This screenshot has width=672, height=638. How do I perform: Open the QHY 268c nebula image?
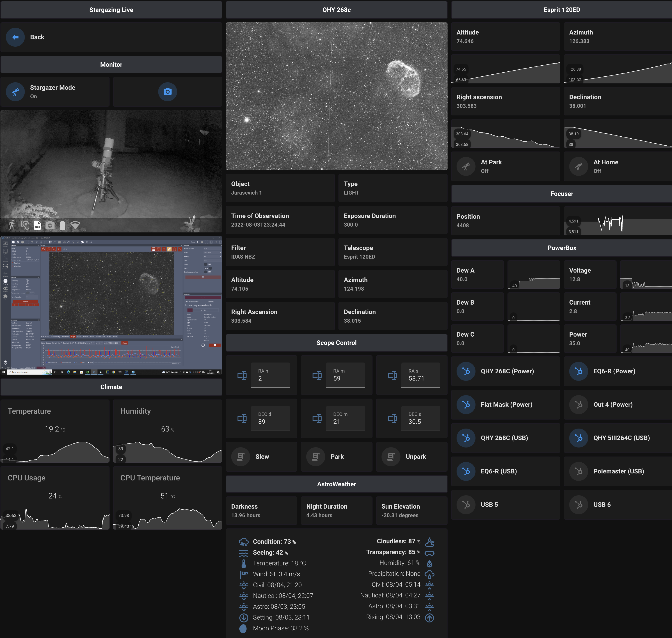[x=336, y=96]
